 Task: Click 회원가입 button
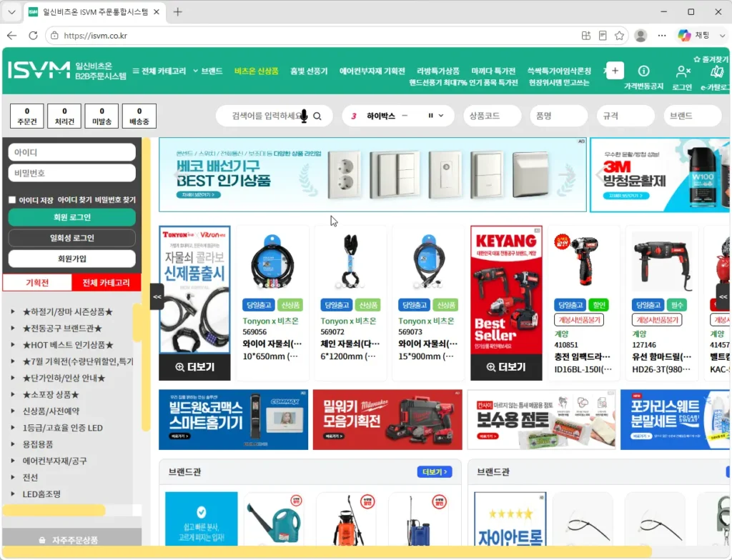72,259
